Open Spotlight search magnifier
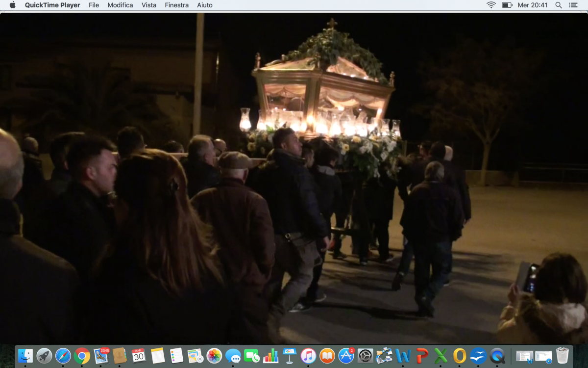The image size is (588, 368). click(559, 5)
